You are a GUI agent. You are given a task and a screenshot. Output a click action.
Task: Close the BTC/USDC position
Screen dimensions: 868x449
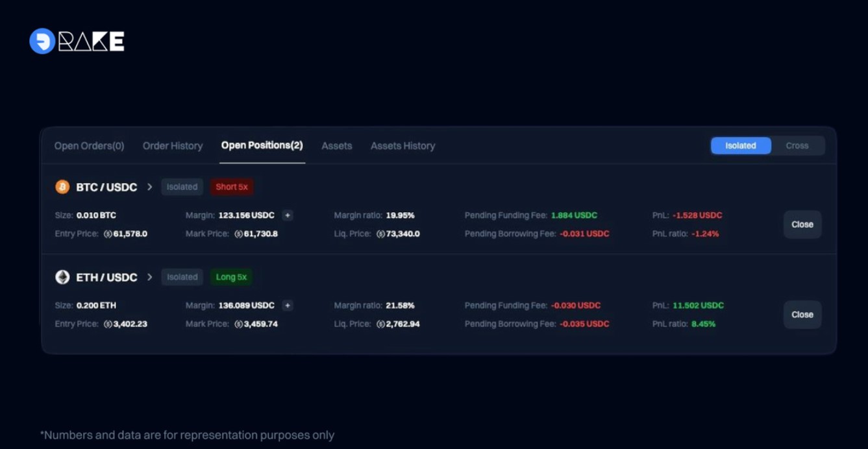tap(802, 224)
